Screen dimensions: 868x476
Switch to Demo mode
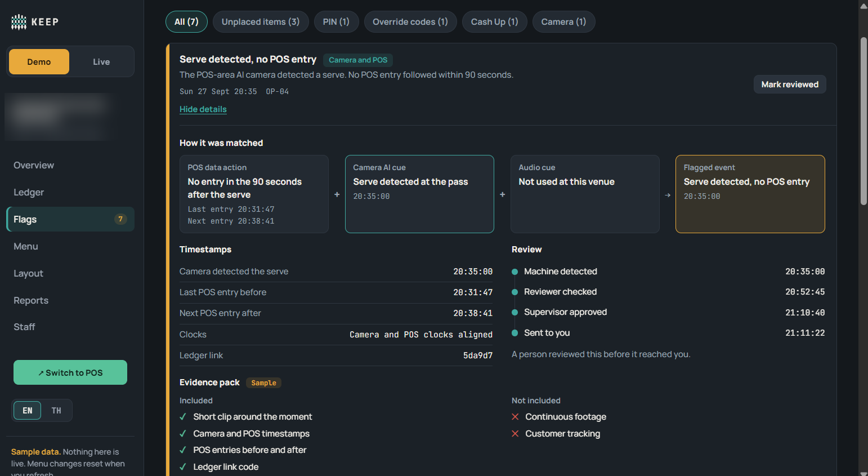tap(39, 62)
